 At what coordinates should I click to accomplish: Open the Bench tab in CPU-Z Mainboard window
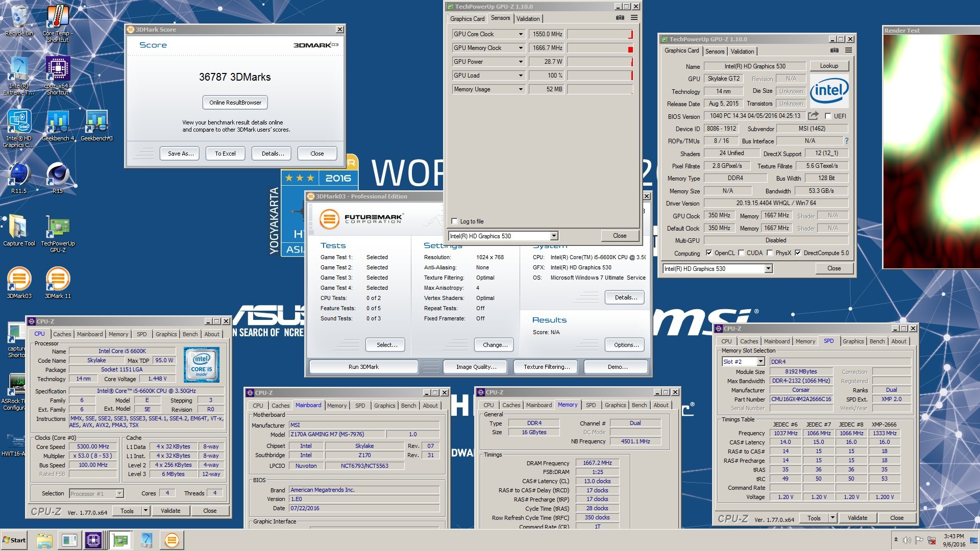tap(408, 406)
